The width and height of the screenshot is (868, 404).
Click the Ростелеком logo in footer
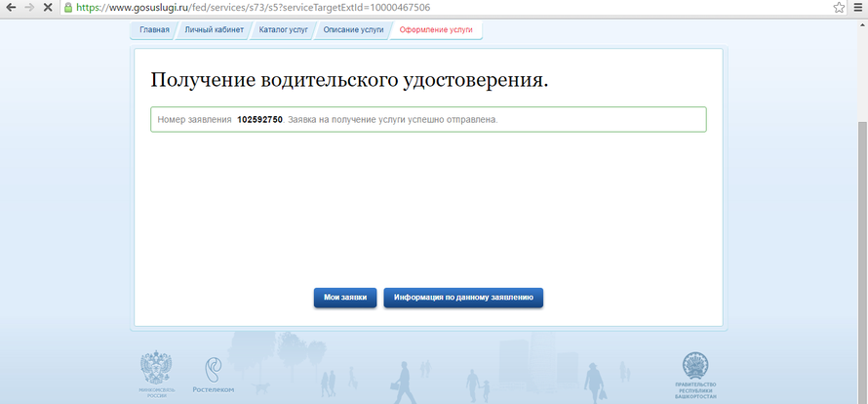pos(214,374)
